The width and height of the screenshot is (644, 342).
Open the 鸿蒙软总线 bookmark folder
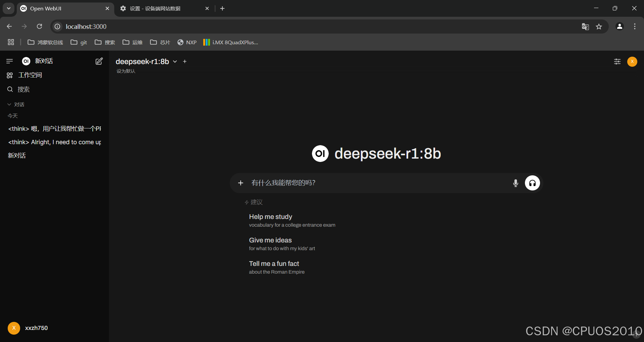click(45, 42)
